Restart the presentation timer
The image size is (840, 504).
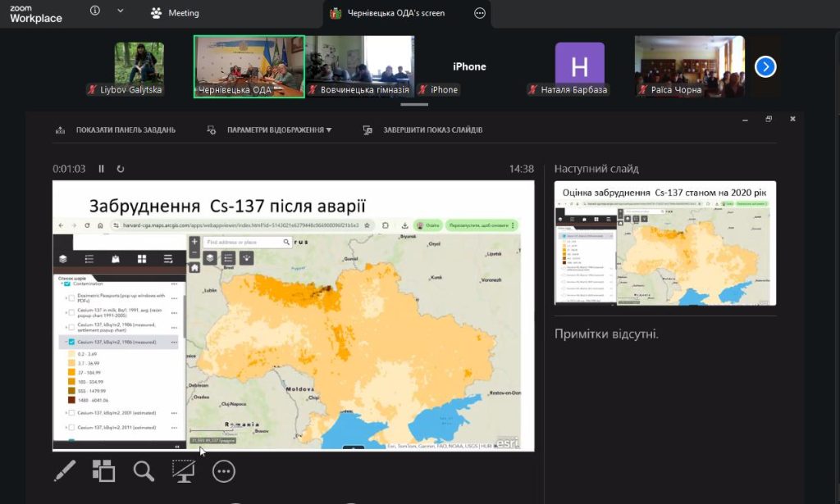coord(121,169)
